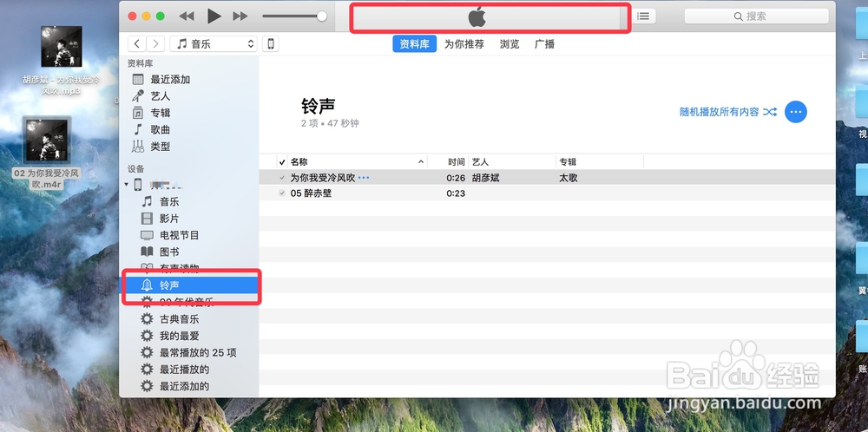Go back with the left chevron
The width and height of the screenshot is (868, 432).
(137, 43)
